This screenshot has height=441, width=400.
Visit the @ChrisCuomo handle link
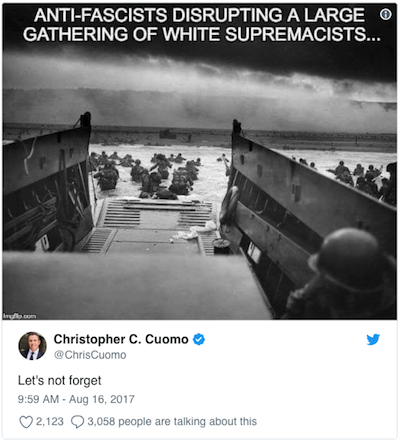[x=90, y=355]
